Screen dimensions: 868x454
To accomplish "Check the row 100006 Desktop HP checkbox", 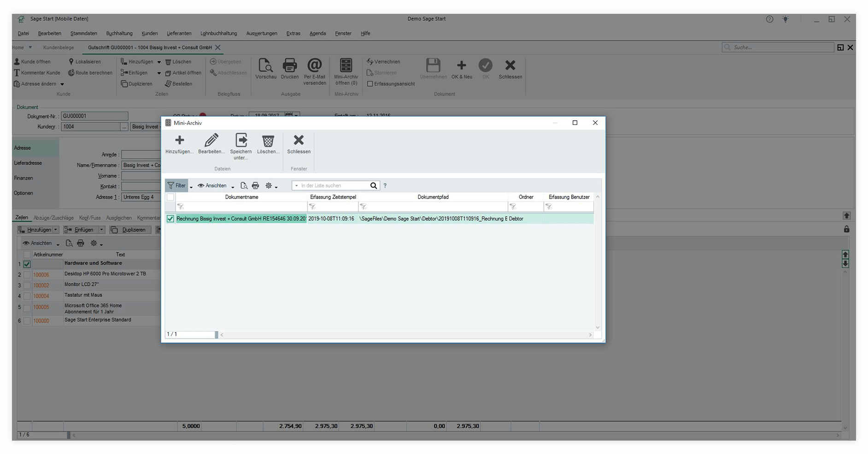I will [x=27, y=275].
